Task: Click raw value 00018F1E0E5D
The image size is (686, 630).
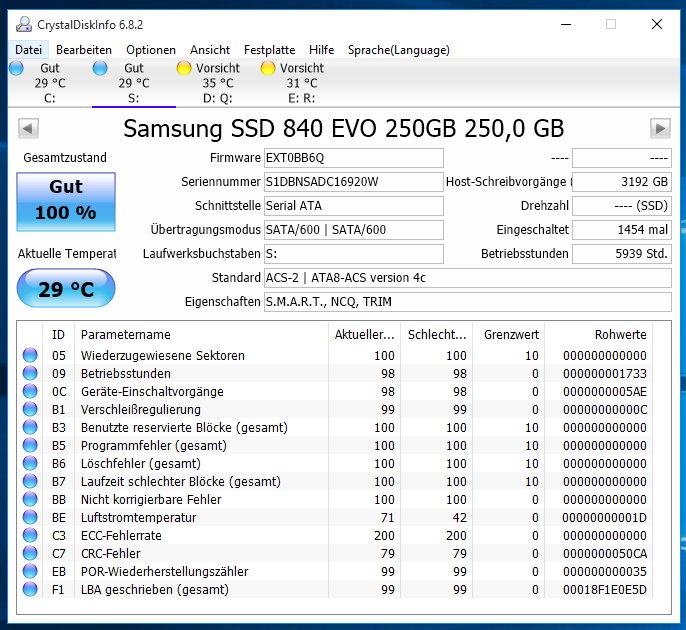Action: coord(605,590)
